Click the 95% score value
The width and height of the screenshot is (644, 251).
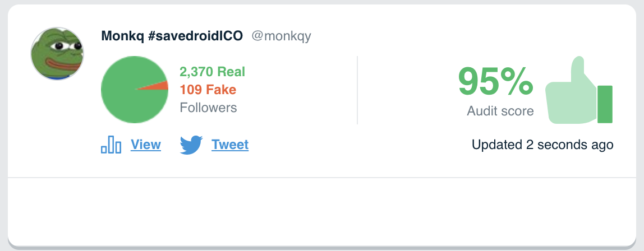point(496,81)
